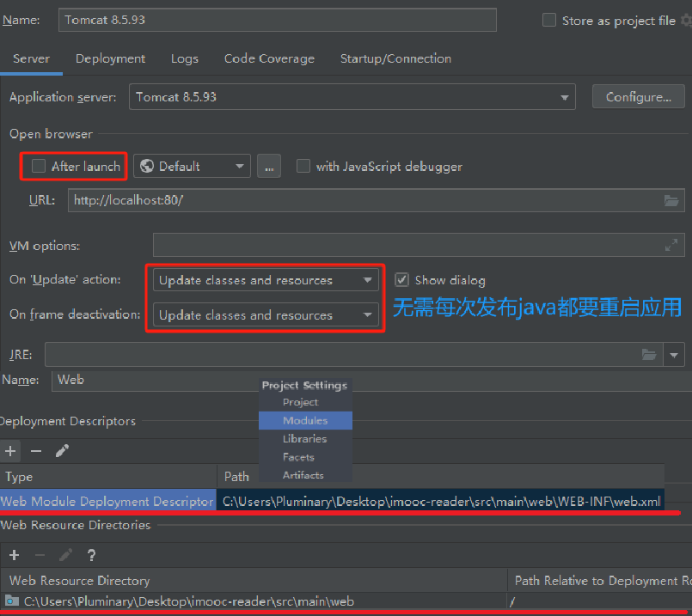Click the pencil icon under Web Resource Directories
Viewport: 692px width, 616px height.
65,555
